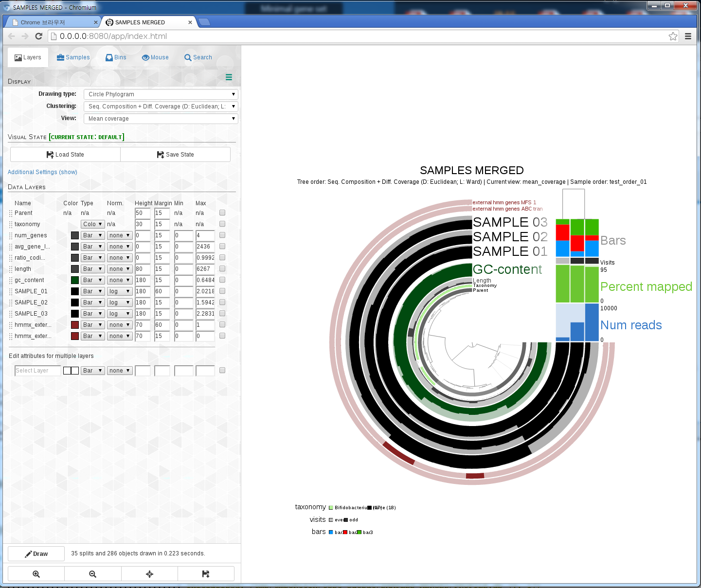
Task: Click the center/fit view crosshair icon
Action: [x=149, y=574]
